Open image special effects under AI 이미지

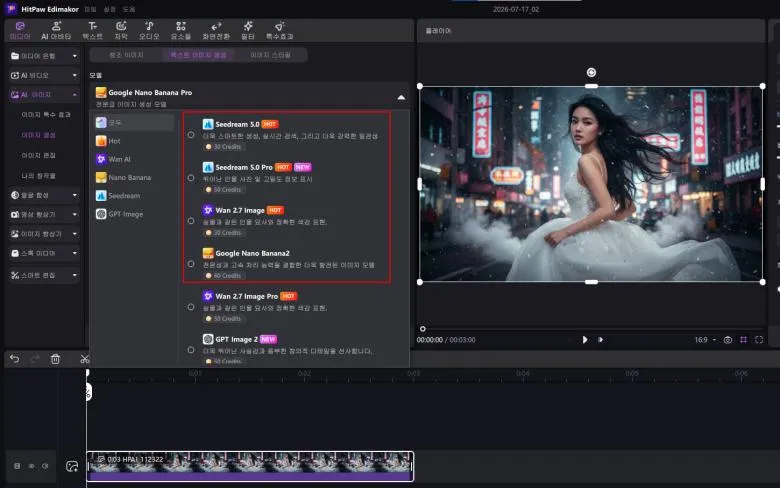(x=46, y=115)
